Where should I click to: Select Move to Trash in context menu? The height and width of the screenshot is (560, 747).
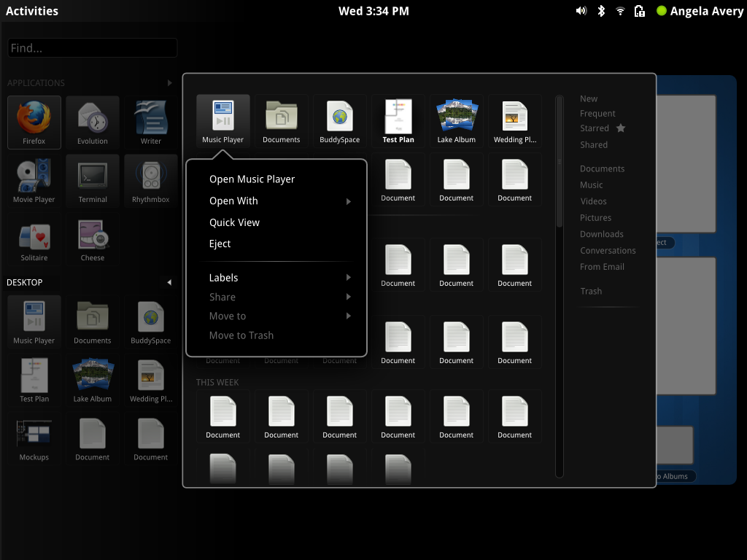(x=241, y=335)
